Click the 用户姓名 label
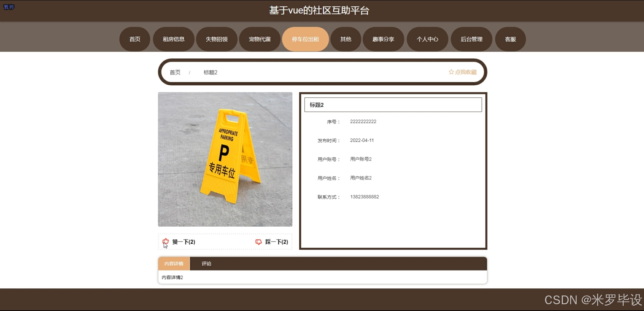 point(329,178)
